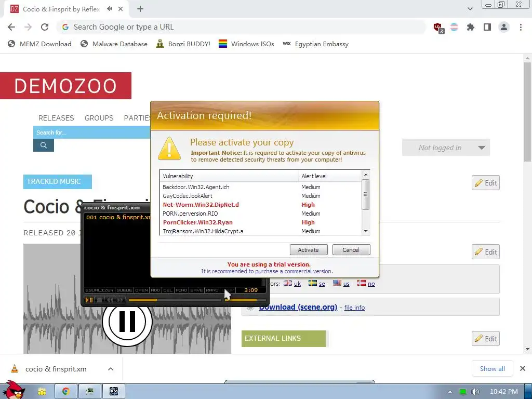This screenshot has height=399, width=532.
Task: Click the striped flag extension icon
Action: (454, 27)
